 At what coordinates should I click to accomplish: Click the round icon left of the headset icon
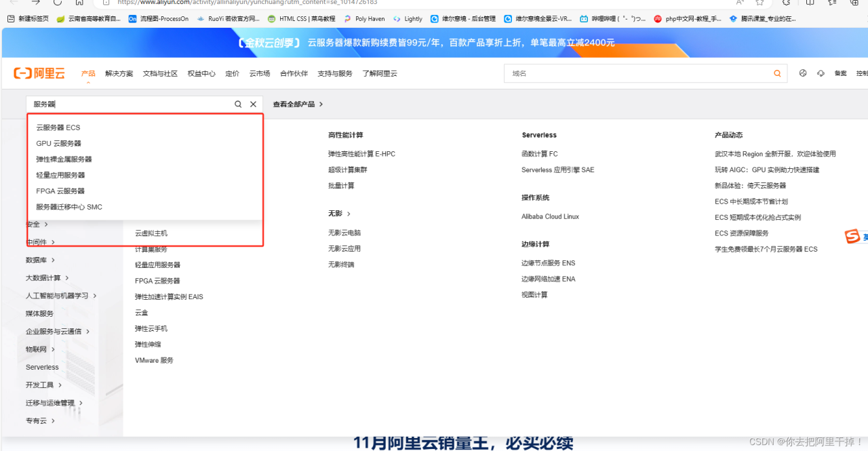point(803,73)
